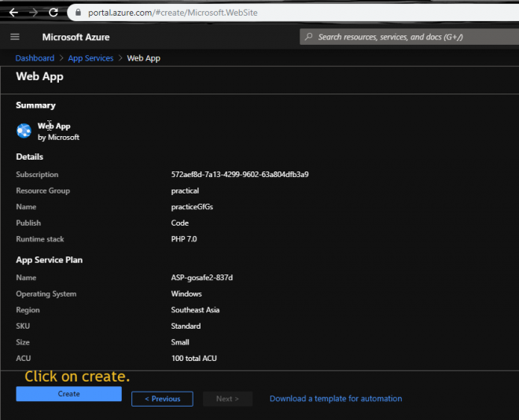Click the blue Create button
519x420 pixels.
[69, 394]
